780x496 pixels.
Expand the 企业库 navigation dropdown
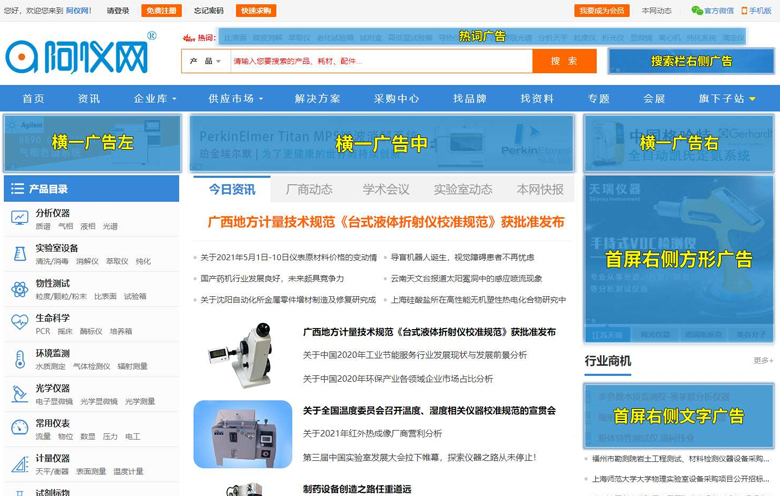155,99
